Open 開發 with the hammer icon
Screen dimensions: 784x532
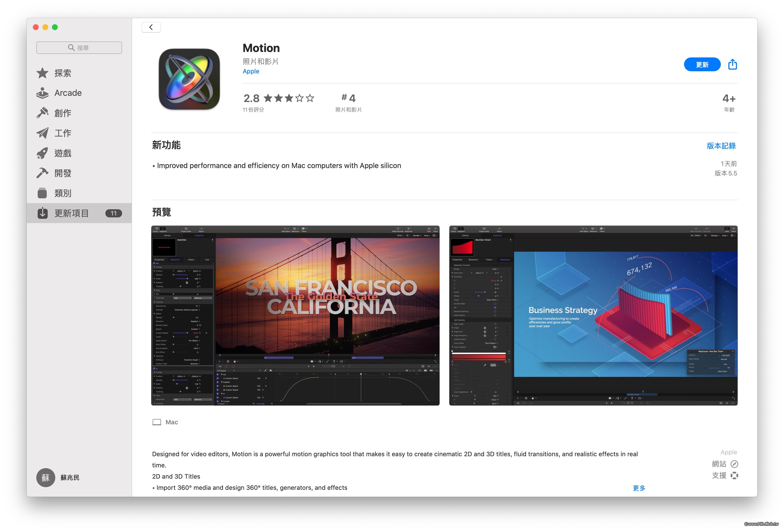[63, 173]
